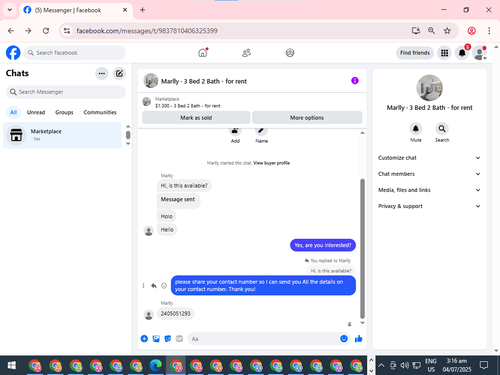500x375 pixels.
Task: Bookmark this page with the star icon
Action: [447, 31]
